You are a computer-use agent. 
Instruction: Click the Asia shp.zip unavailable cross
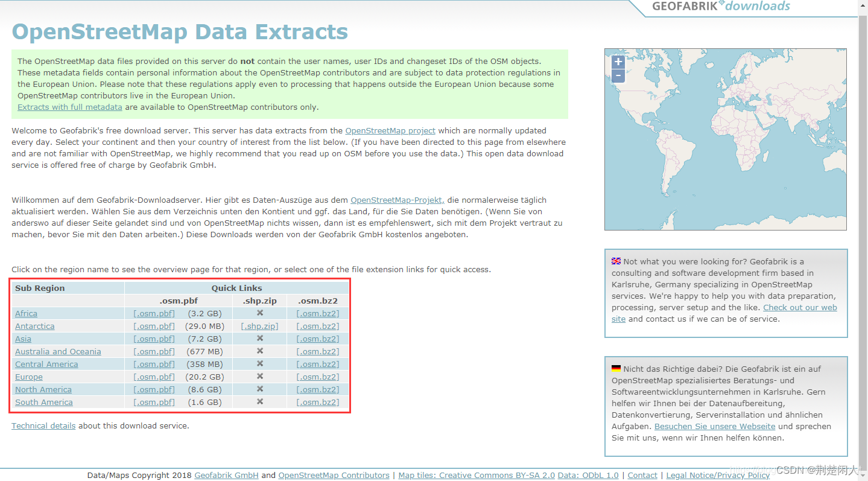(260, 338)
